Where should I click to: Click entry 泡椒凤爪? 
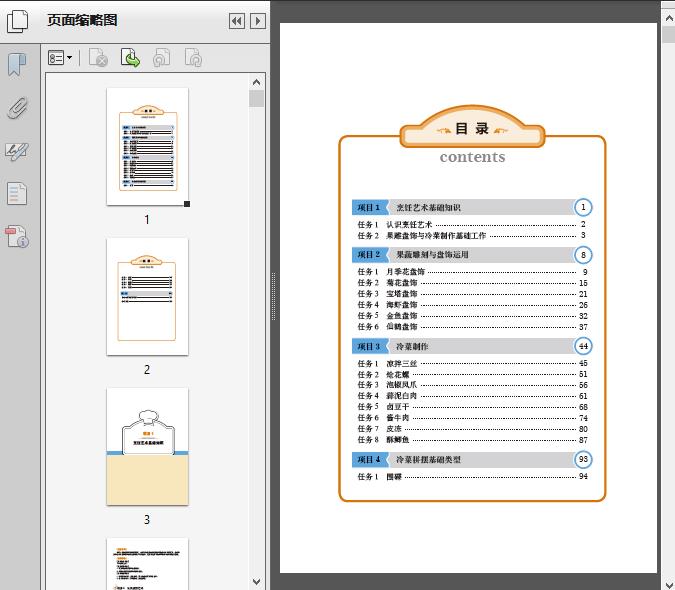(402, 385)
